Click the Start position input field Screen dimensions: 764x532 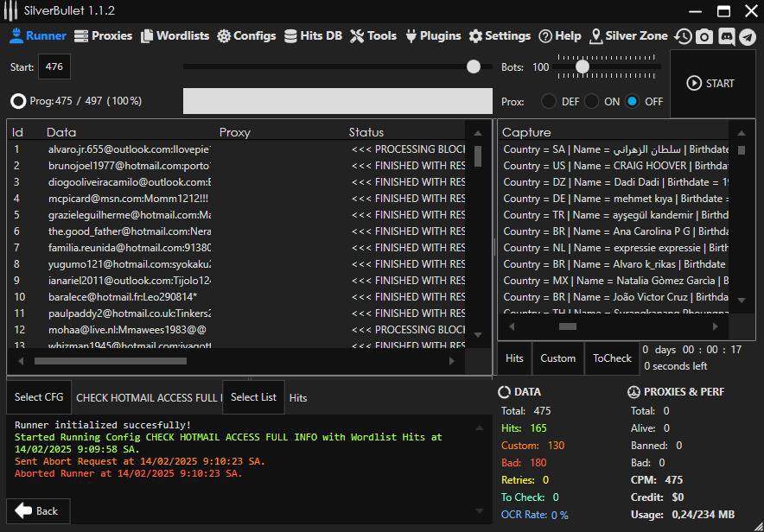(x=55, y=66)
